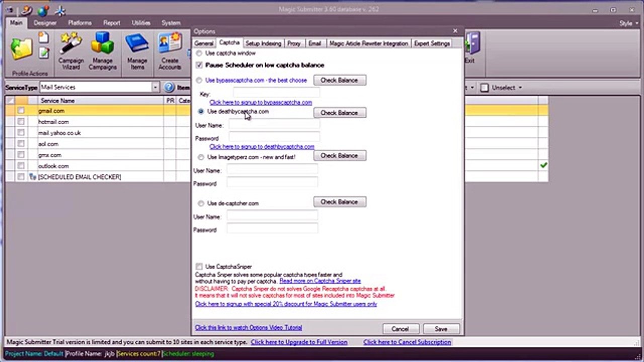
Task: Select Use bypasscaptcha.com radio option
Action: click(200, 80)
